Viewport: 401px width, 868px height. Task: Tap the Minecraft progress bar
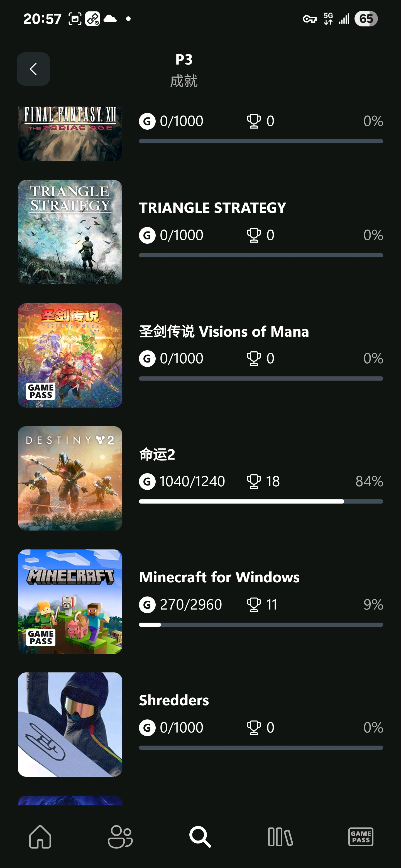click(261, 625)
